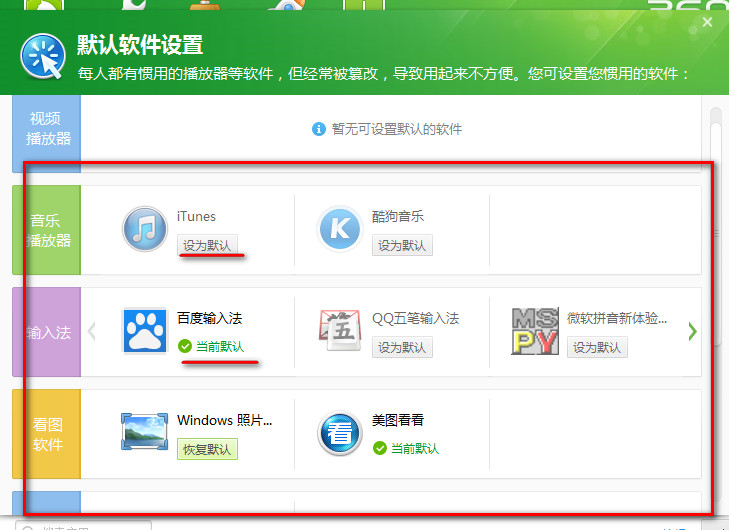Show next input methods with right chevron
This screenshot has width=729, height=530.
click(692, 331)
